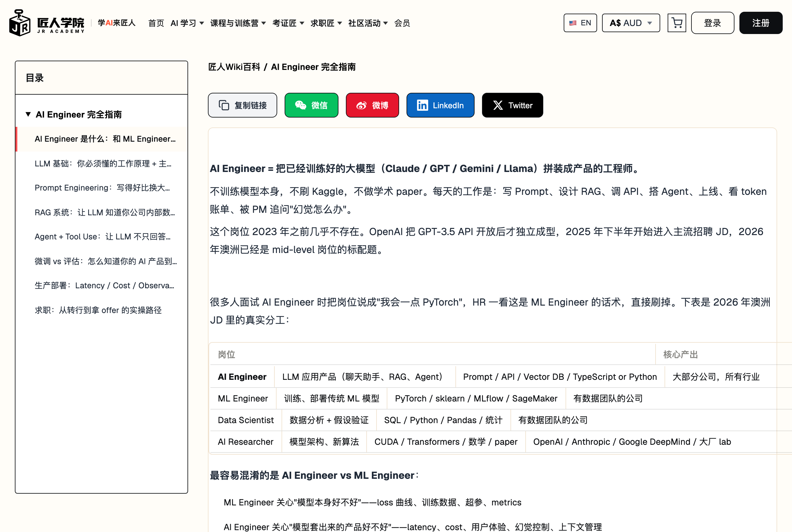Share to 微博

point(372,105)
